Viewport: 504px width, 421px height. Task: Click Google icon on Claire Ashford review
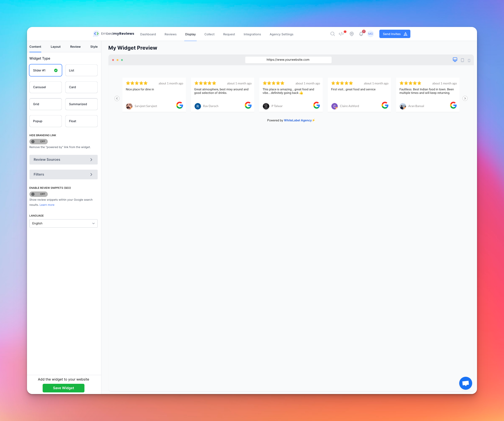385,105
